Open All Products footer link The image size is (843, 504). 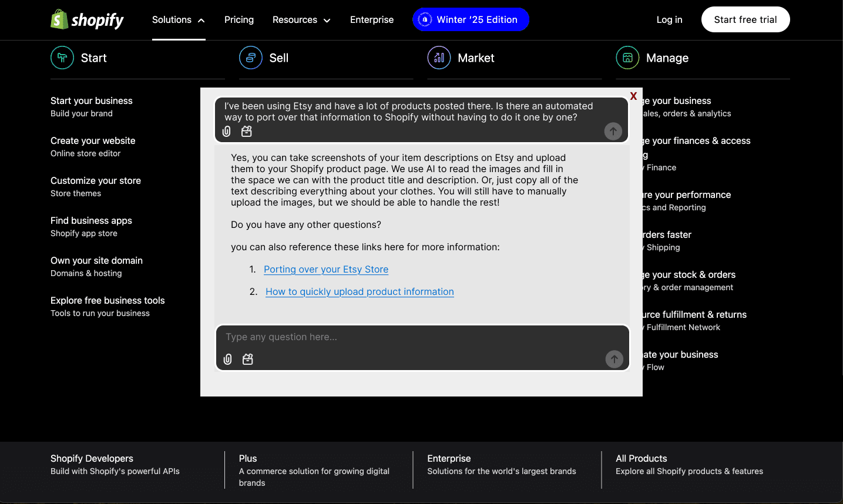pos(689,464)
